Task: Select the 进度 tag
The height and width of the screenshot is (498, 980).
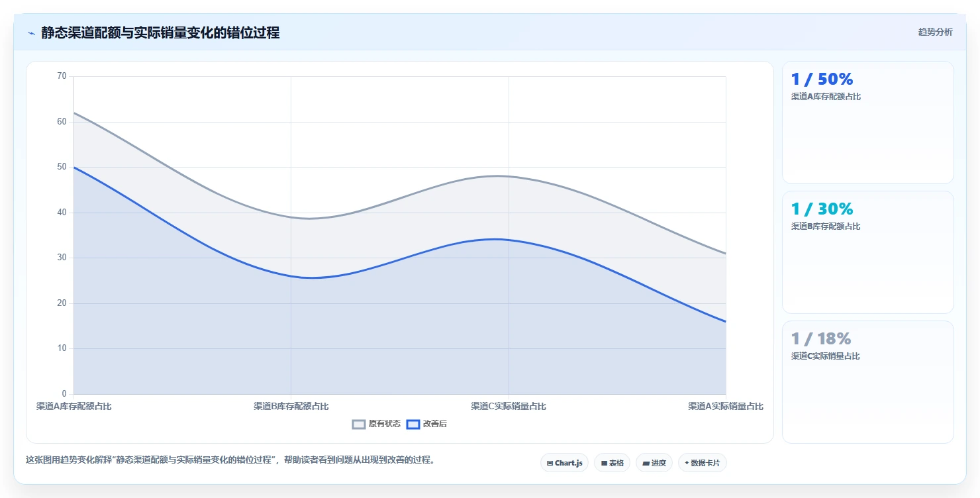Action: point(654,463)
